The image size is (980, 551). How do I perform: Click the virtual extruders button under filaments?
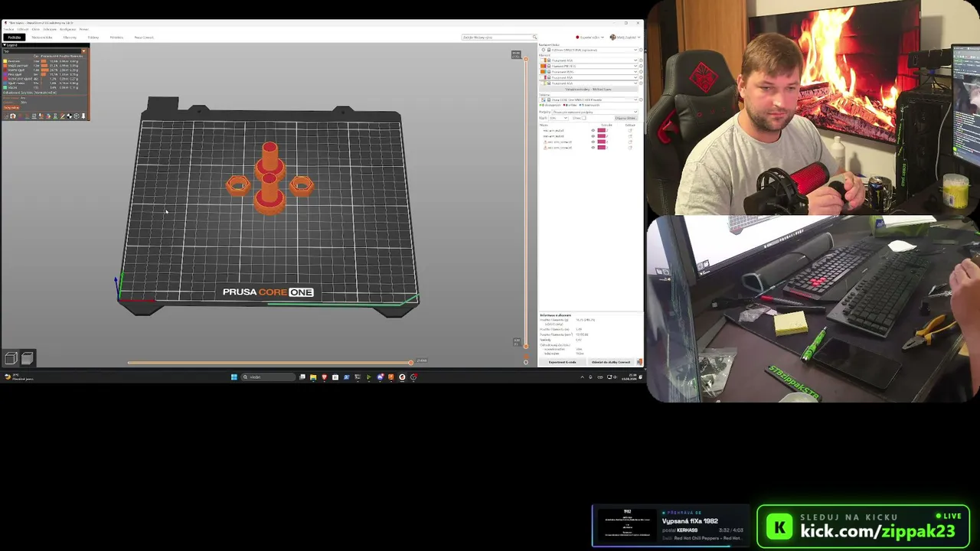[x=588, y=90]
